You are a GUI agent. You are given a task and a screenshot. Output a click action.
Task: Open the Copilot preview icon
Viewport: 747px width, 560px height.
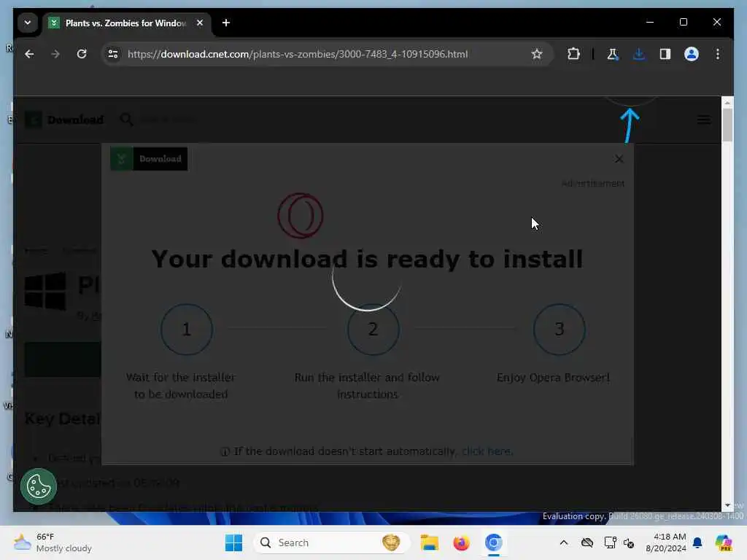point(723,542)
